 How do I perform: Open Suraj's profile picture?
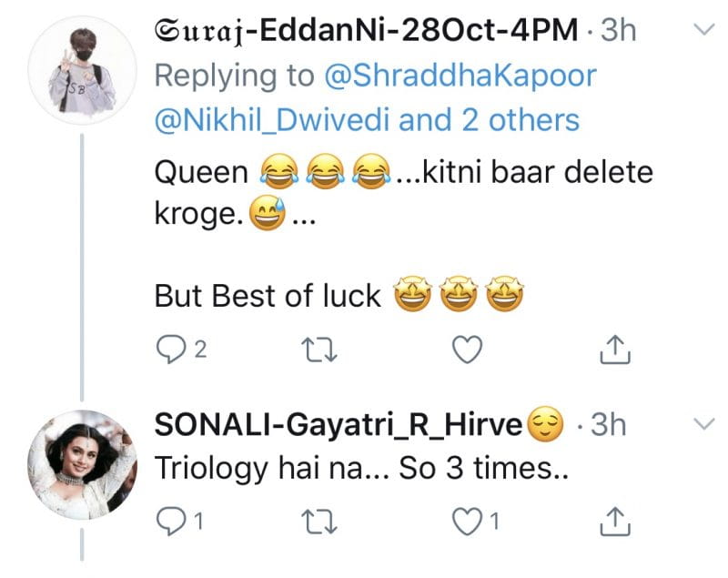pyautogui.click(x=82, y=71)
